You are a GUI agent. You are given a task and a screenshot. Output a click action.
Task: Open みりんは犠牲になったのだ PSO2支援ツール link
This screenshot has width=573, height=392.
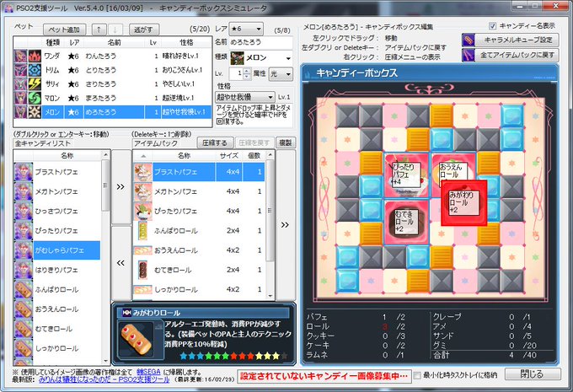click(x=104, y=379)
